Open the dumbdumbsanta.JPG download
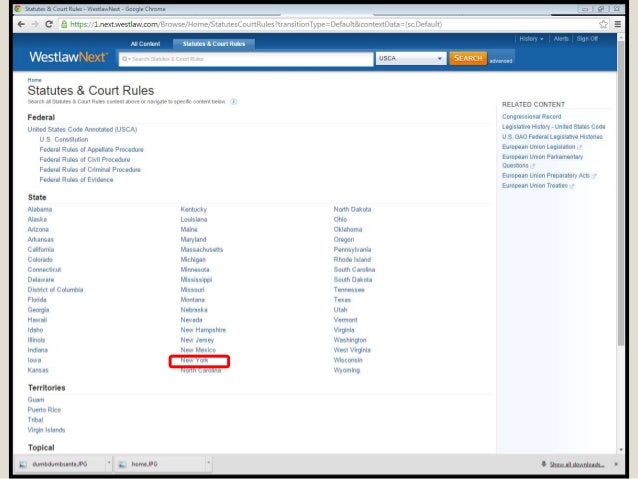 click(x=60, y=464)
